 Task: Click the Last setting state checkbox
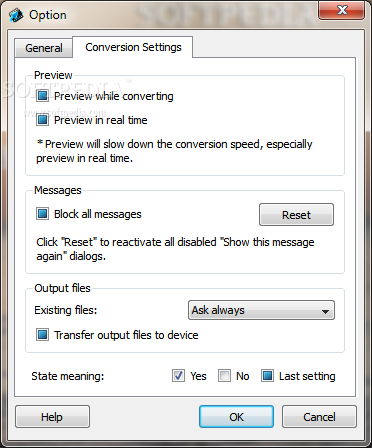267,376
